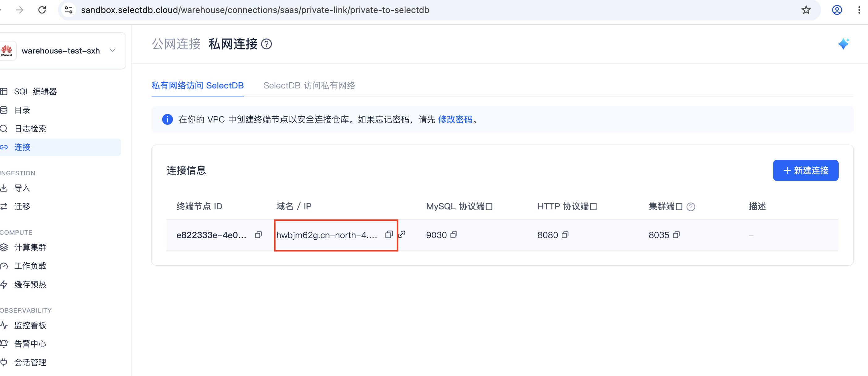
Task: Click the MySQL 协议端口 column header
Action: coord(460,207)
